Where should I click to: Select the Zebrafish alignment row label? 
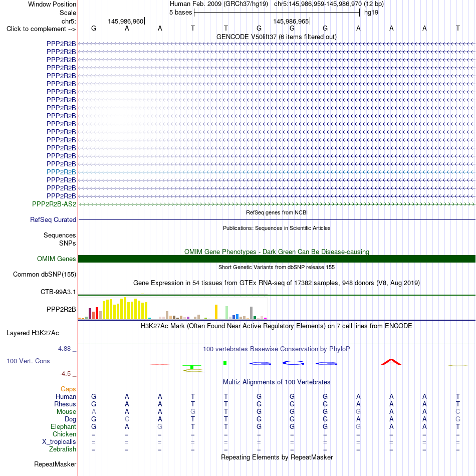(x=62, y=449)
